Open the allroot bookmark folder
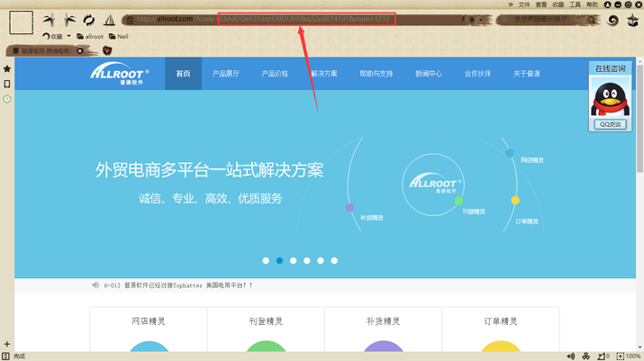 coord(90,37)
